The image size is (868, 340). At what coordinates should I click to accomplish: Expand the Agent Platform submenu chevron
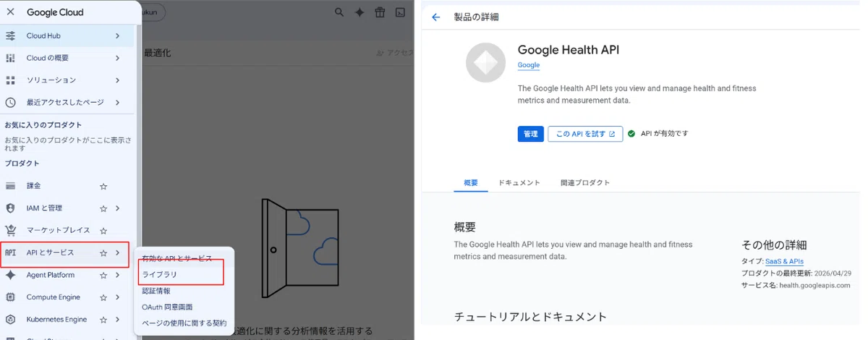pos(117,275)
